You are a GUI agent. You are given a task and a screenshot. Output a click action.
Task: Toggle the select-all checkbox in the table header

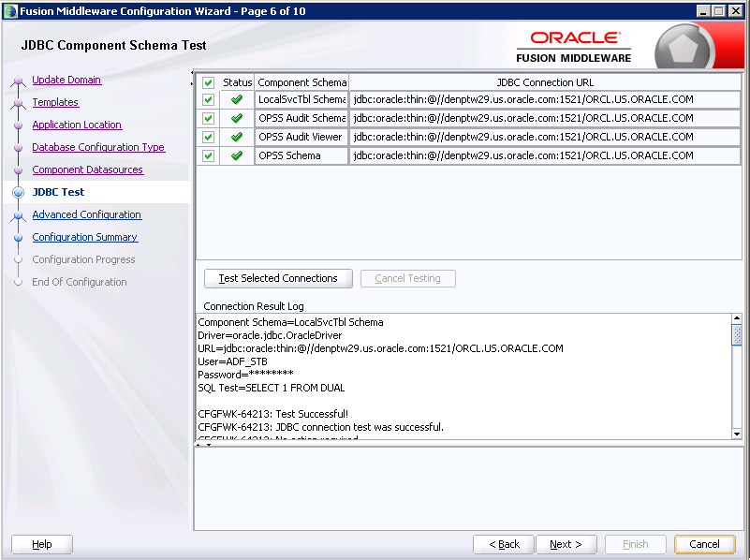(x=208, y=82)
